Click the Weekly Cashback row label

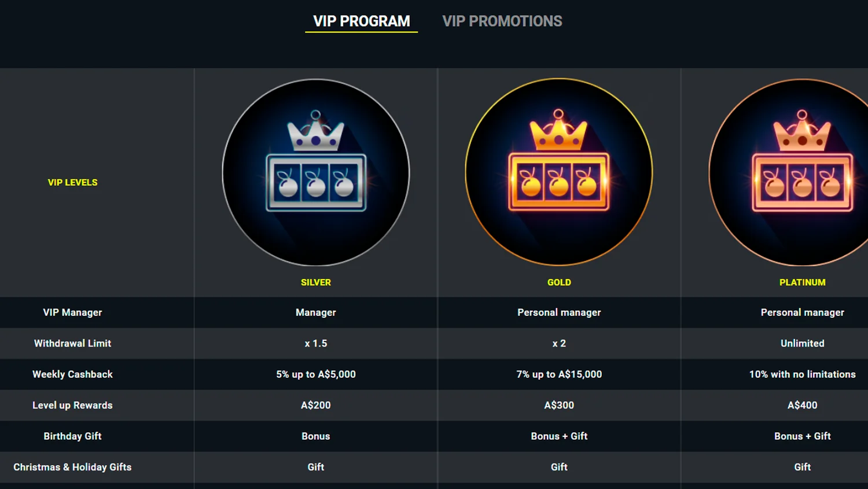tap(73, 374)
